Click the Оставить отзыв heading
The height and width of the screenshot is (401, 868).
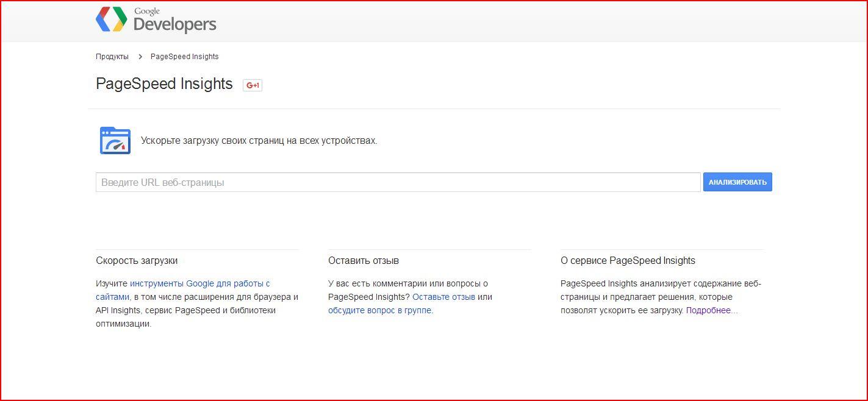coord(364,260)
